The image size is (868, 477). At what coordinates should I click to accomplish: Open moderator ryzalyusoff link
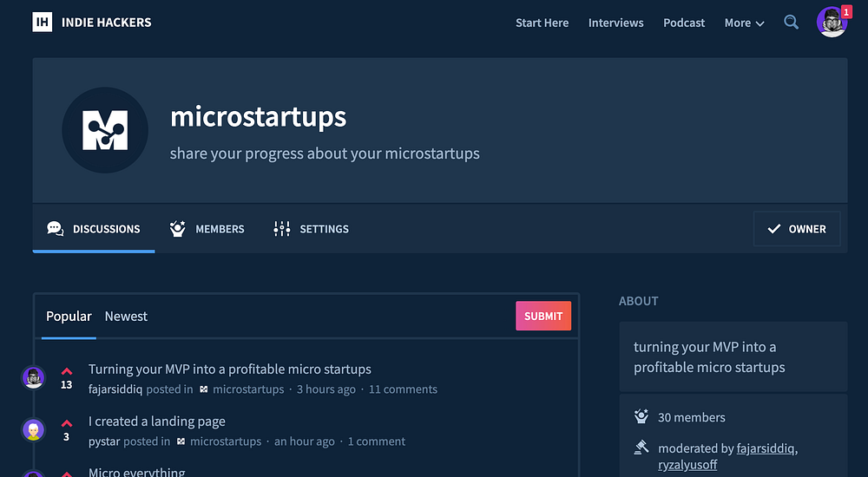tap(687, 464)
